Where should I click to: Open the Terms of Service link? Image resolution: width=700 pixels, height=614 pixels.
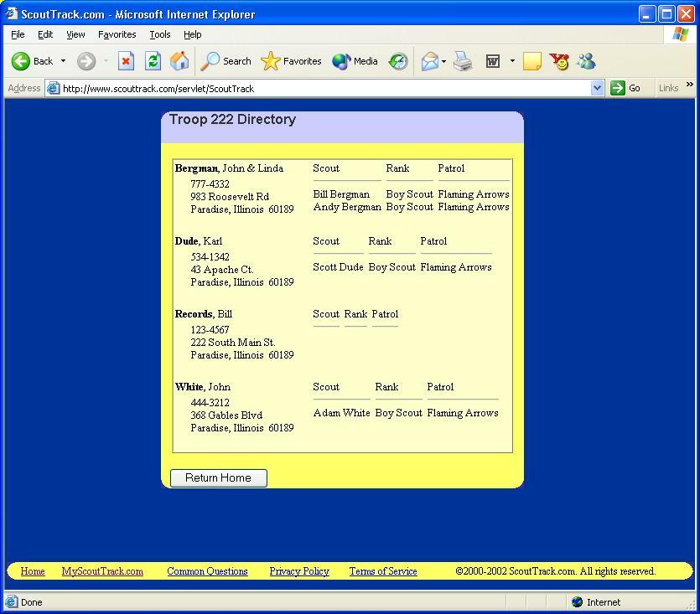click(x=383, y=571)
